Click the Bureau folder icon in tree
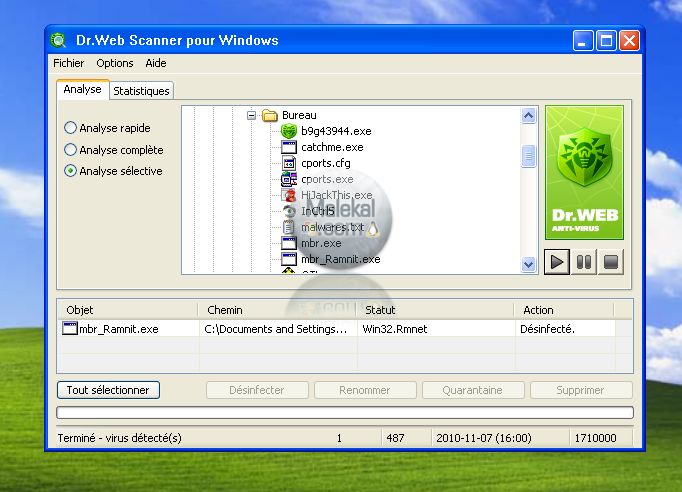Image resolution: width=682 pixels, height=492 pixels. (x=269, y=116)
